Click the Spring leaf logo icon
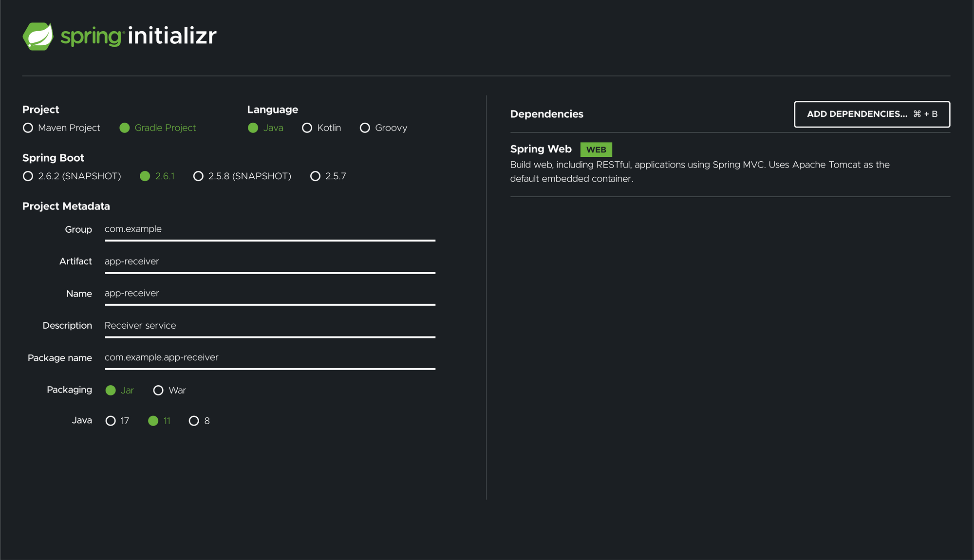The height and width of the screenshot is (560, 974). click(38, 36)
